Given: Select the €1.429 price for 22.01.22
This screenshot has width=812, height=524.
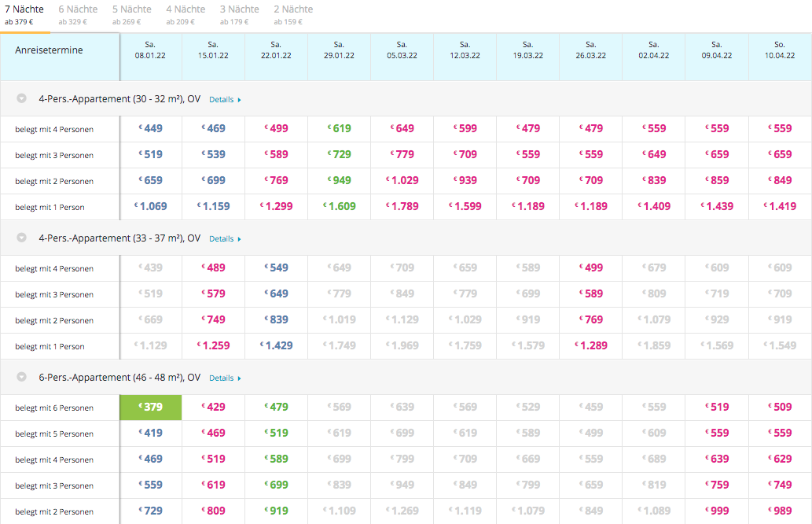Looking at the screenshot, I should coord(277,346).
